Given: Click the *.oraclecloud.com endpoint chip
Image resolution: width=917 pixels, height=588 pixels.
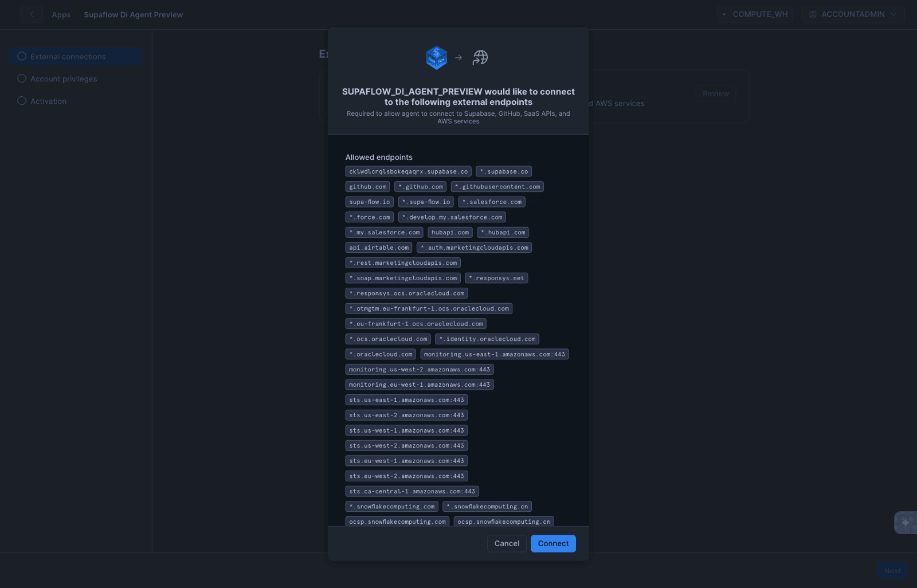Looking at the screenshot, I should (x=381, y=354).
